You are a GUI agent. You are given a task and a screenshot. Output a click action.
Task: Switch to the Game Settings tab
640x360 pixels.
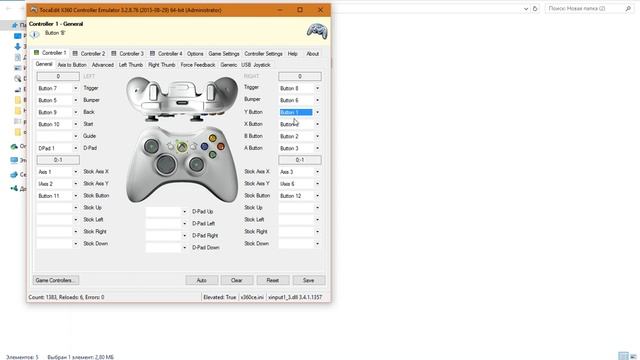tap(224, 53)
